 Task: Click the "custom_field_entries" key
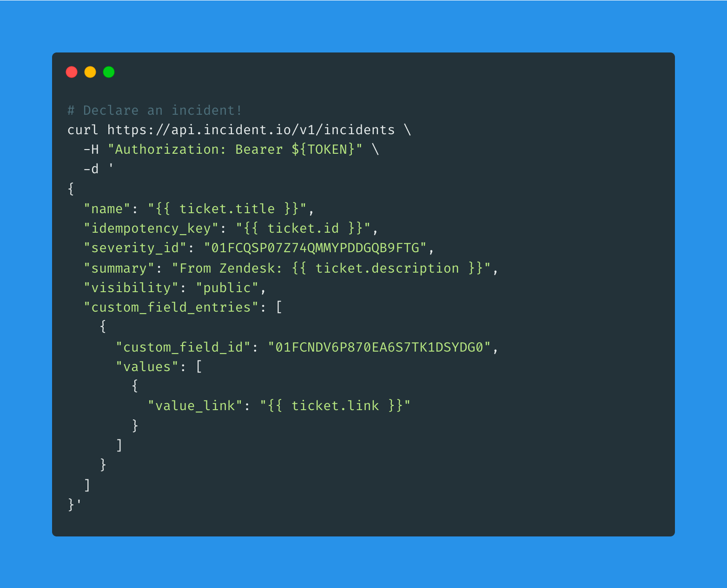171,307
